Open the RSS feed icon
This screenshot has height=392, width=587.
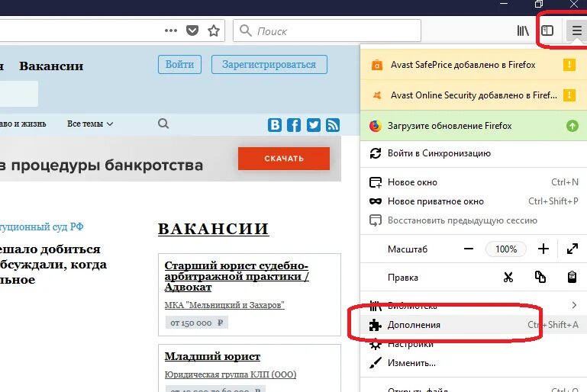(333, 124)
